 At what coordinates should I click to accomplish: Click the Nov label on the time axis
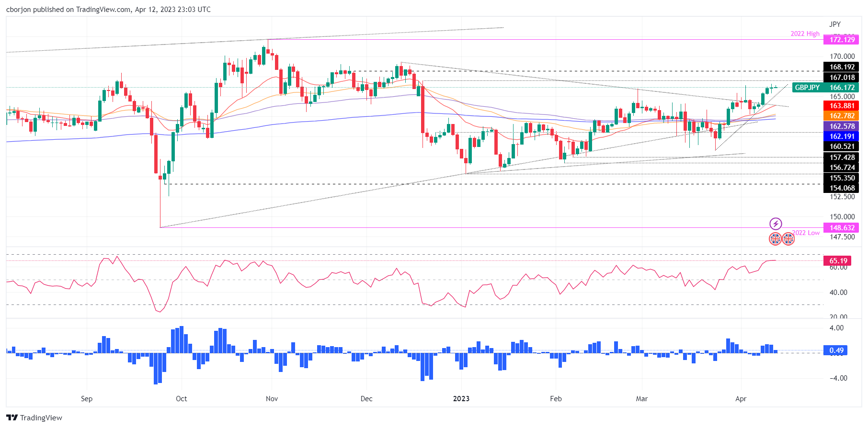coord(272,399)
